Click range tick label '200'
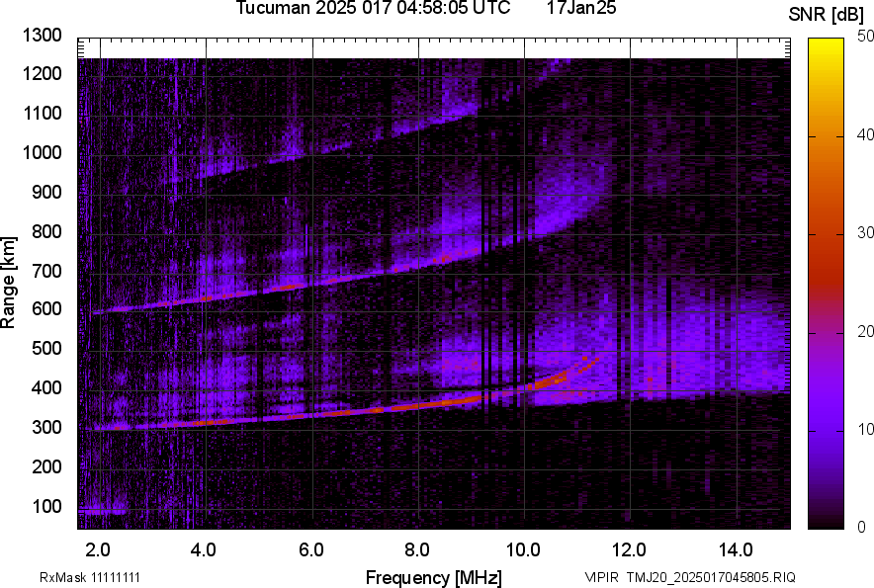 (46, 466)
